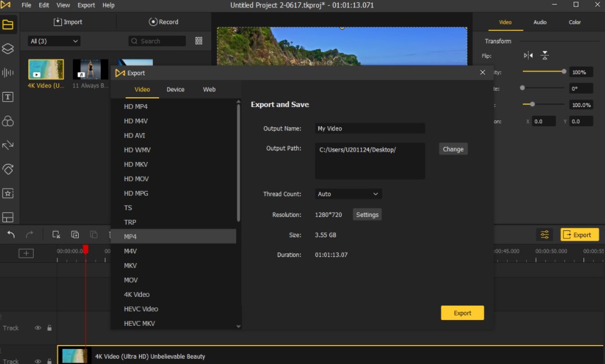The image size is (605, 364).
Task: Add a new track with plus button
Action: pyautogui.click(x=26, y=253)
